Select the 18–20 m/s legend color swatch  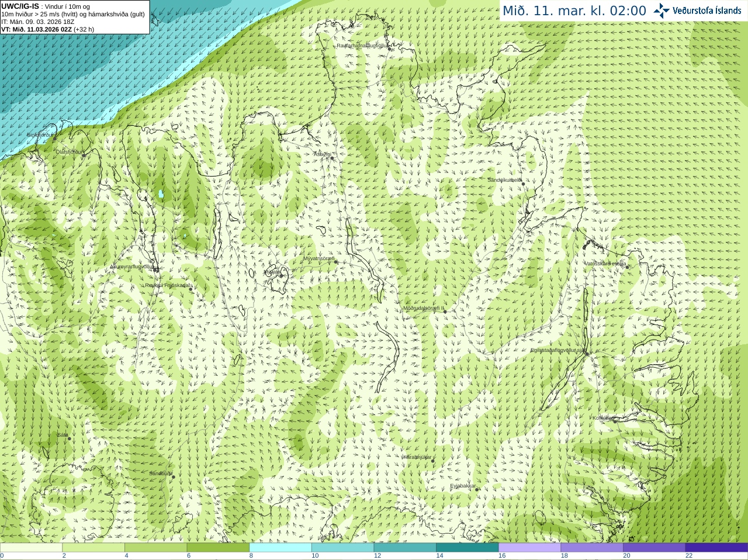592,548
